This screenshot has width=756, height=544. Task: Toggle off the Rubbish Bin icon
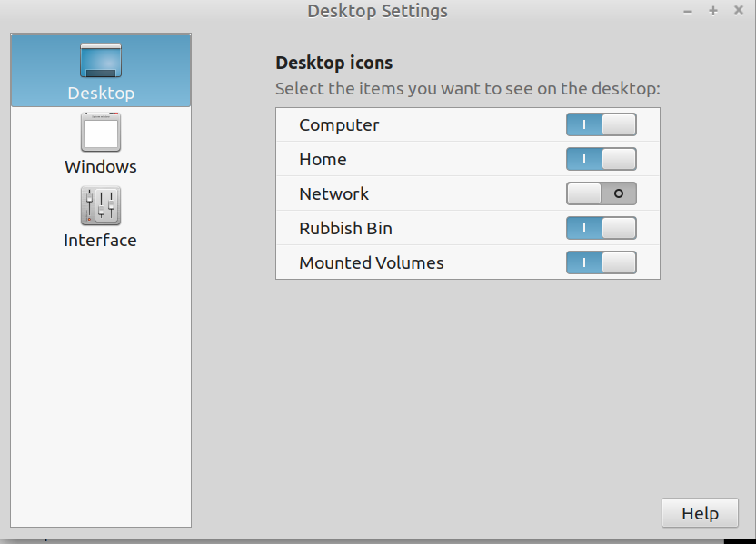(601, 228)
